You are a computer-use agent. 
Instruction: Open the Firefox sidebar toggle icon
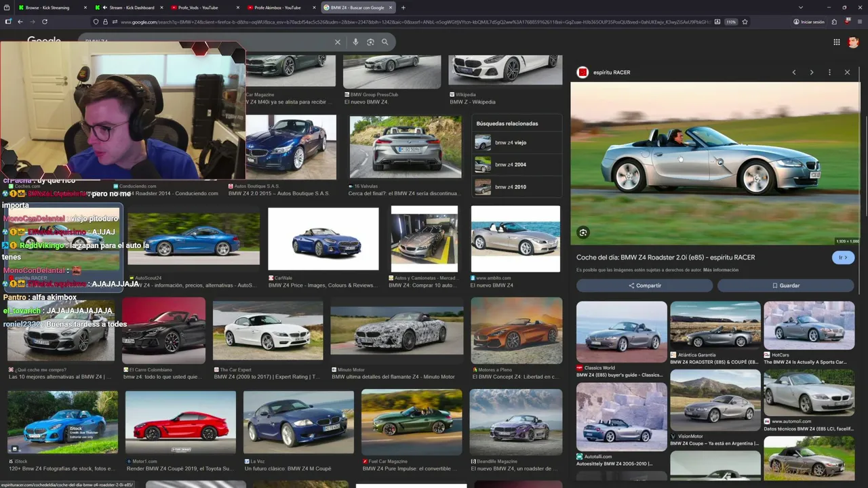[x=8, y=22]
